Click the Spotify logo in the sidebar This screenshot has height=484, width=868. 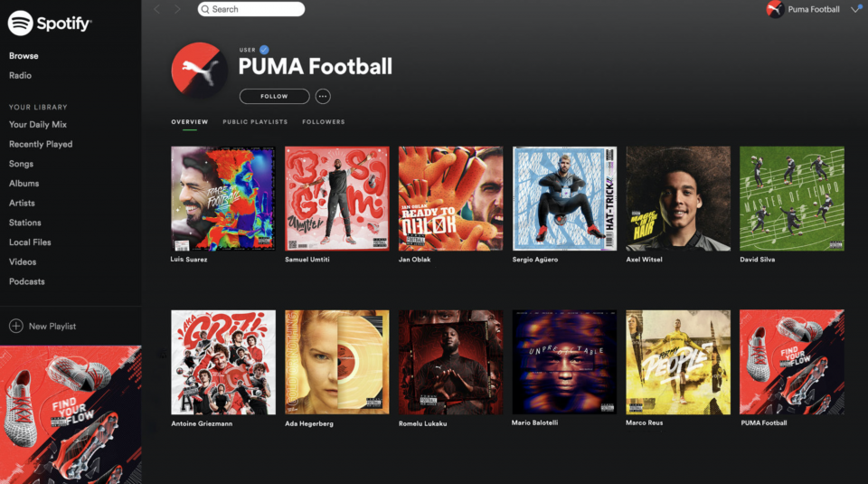50,23
